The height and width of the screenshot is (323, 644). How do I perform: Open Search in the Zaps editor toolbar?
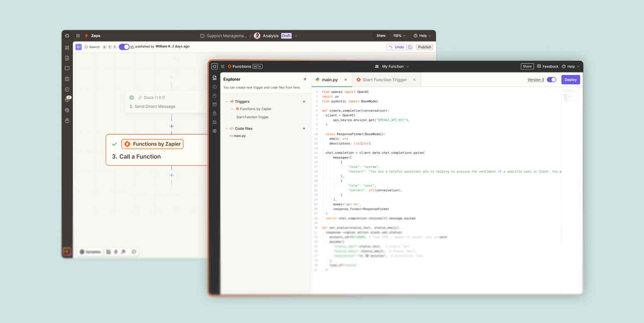point(92,47)
